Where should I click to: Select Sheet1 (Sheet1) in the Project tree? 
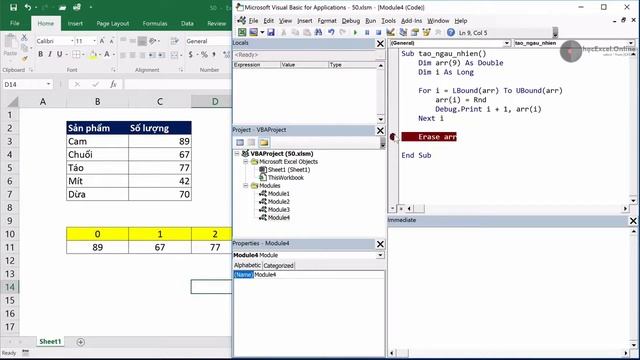pyautogui.click(x=289, y=169)
